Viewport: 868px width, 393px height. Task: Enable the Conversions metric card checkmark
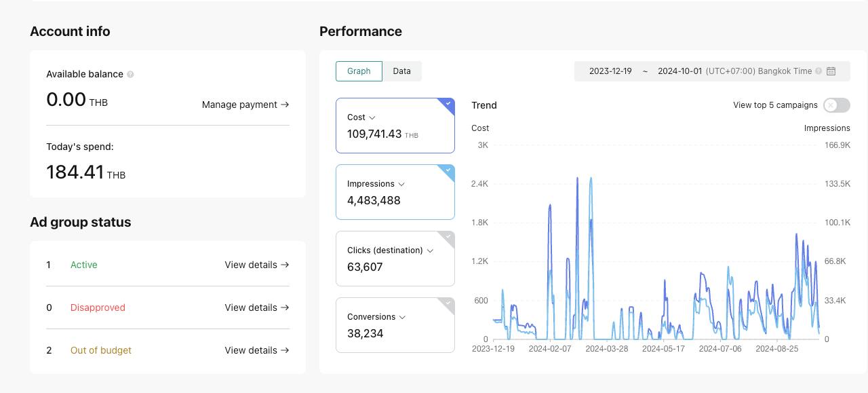coord(448,303)
